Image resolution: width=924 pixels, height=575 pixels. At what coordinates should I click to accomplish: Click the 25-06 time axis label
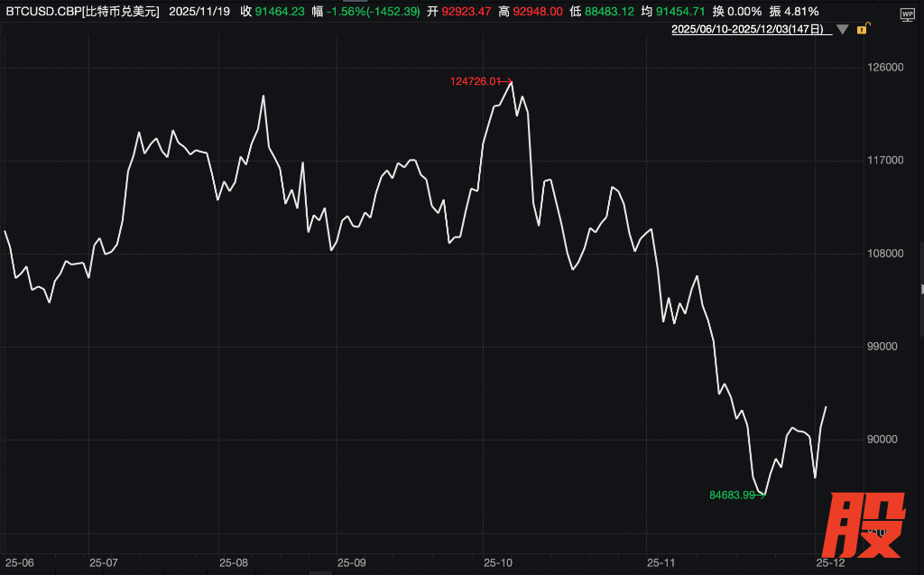(x=19, y=562)
